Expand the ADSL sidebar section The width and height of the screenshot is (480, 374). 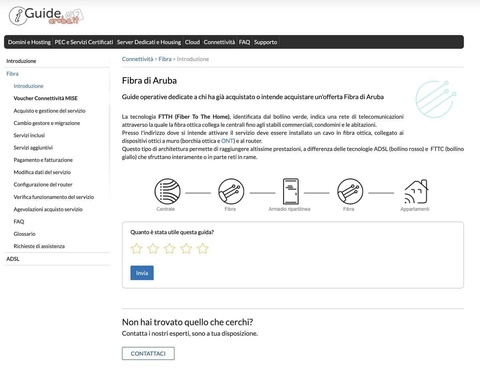coord(13,259)
